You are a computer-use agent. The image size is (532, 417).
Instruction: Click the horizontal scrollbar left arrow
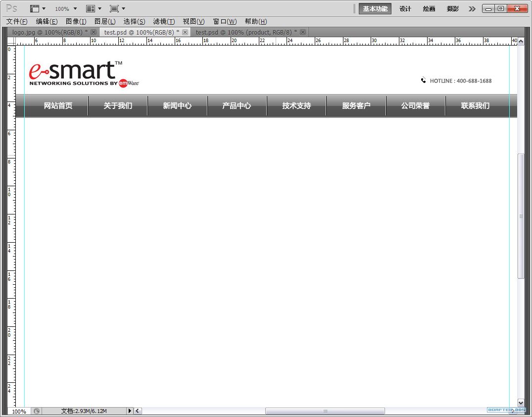[138, 411]
